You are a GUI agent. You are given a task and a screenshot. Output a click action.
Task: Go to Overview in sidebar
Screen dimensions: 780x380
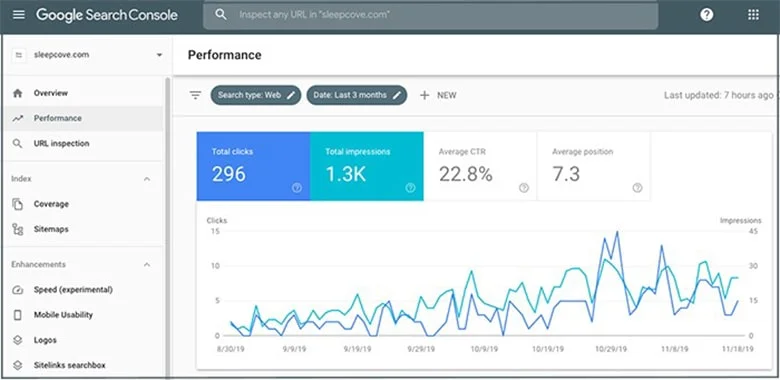(83, 93)
